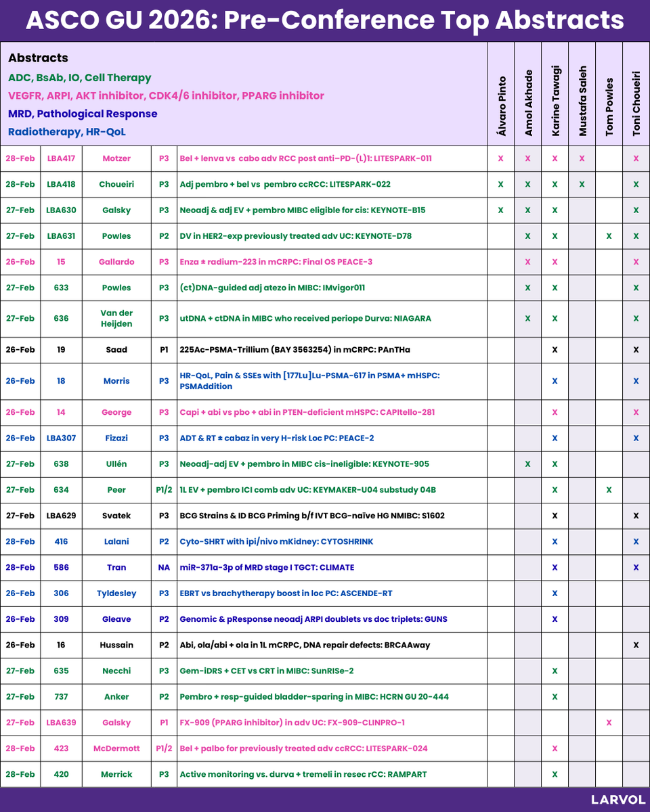Click author name "Anker"
The height and width of the screenshot is (812, 650).
click(x=116, y=696)
